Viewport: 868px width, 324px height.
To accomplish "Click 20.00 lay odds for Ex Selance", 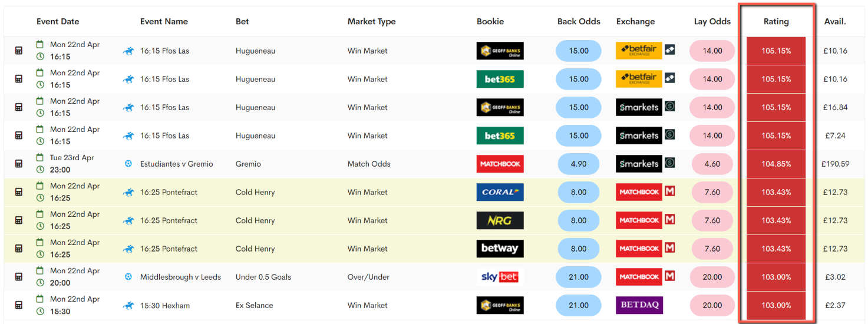I will [712, 305].
